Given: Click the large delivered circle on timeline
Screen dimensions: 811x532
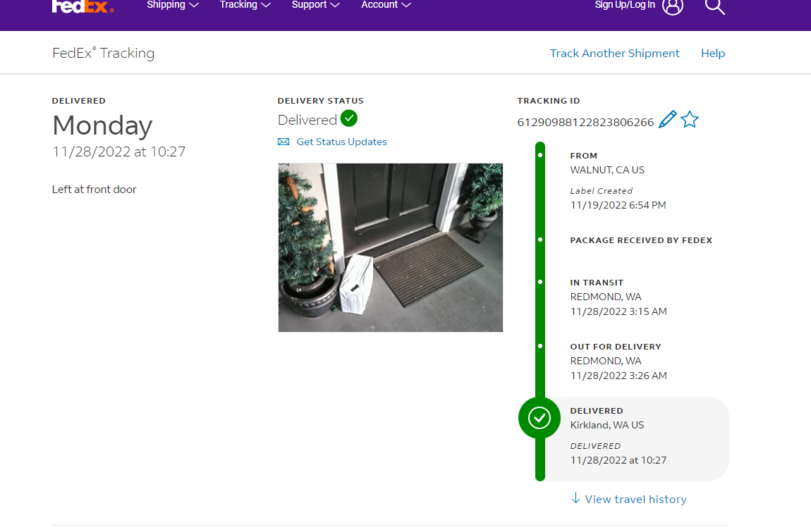Looking at the screenshot, I should coord(539,418).
